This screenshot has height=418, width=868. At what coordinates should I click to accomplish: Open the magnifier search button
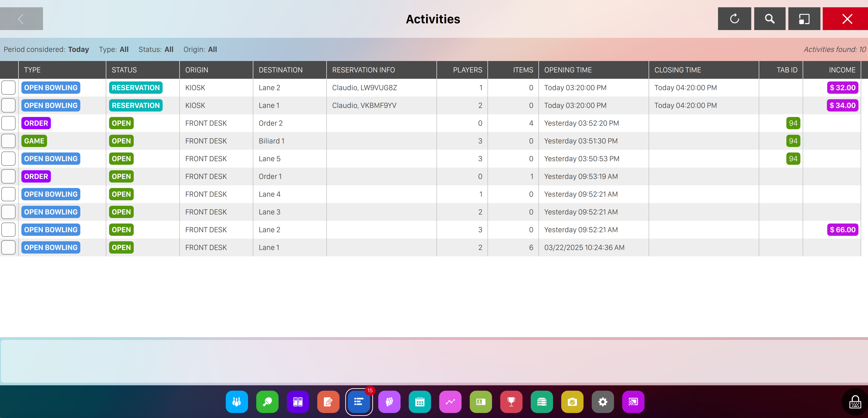770,19
